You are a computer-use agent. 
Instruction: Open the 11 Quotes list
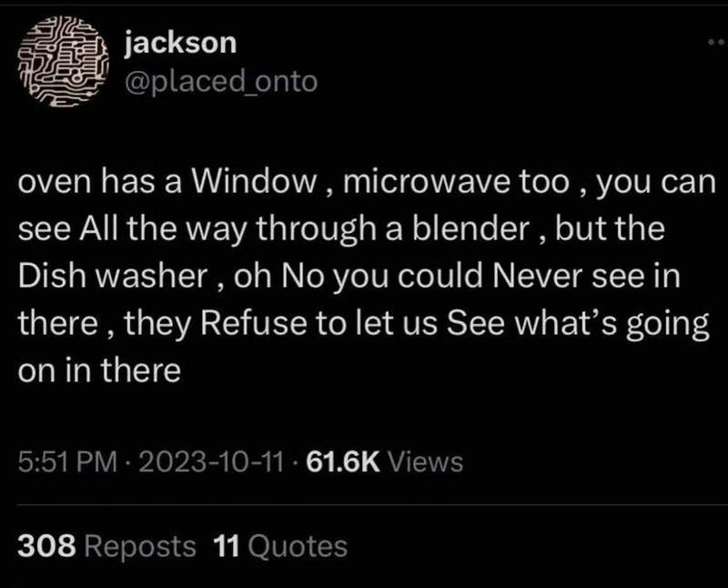280,546
